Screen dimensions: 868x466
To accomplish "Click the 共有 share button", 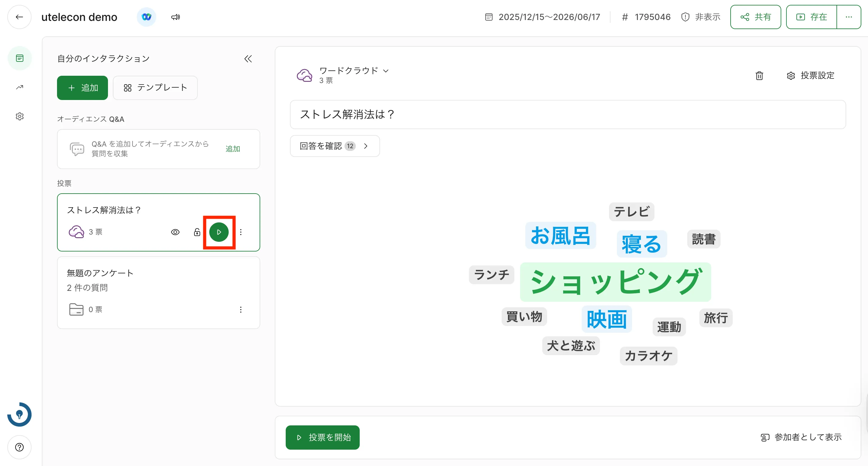I will (755, 17).
